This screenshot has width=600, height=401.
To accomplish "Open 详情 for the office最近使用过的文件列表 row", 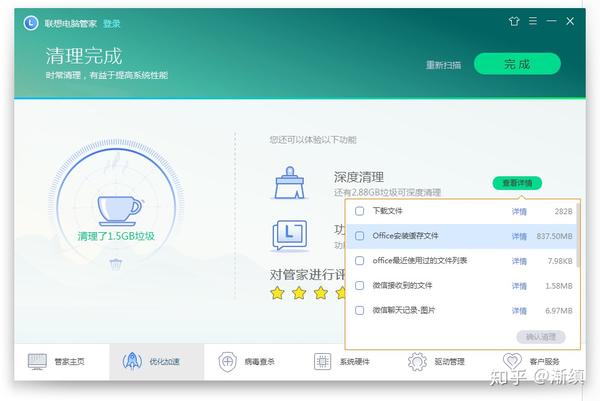I will coord(519,261).
